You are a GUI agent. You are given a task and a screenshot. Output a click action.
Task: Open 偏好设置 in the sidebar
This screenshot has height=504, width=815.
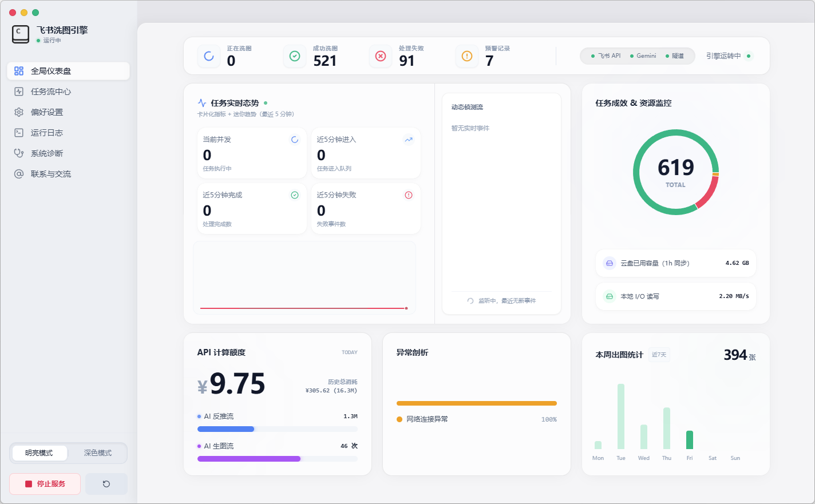(x=47, y=112)
